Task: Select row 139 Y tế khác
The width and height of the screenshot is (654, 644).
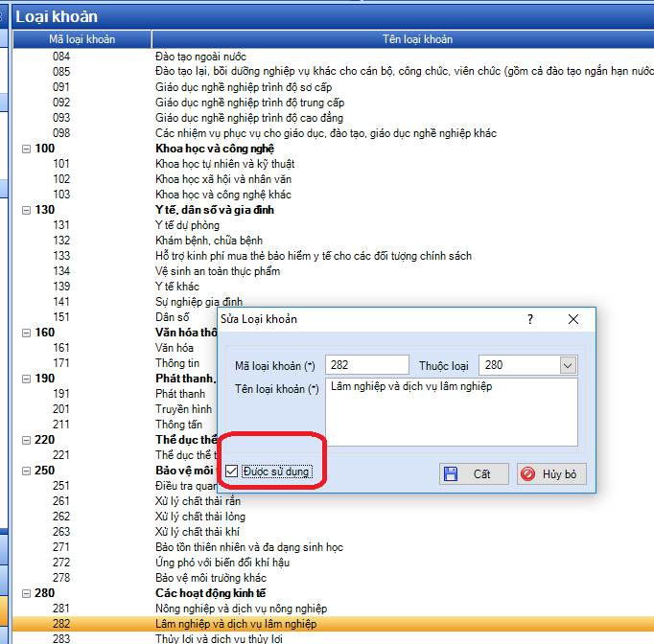Action: click(334, 287)
